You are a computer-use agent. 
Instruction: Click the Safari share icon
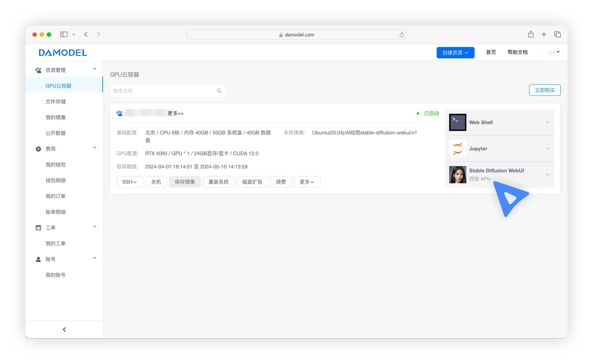tap(531, 34)
